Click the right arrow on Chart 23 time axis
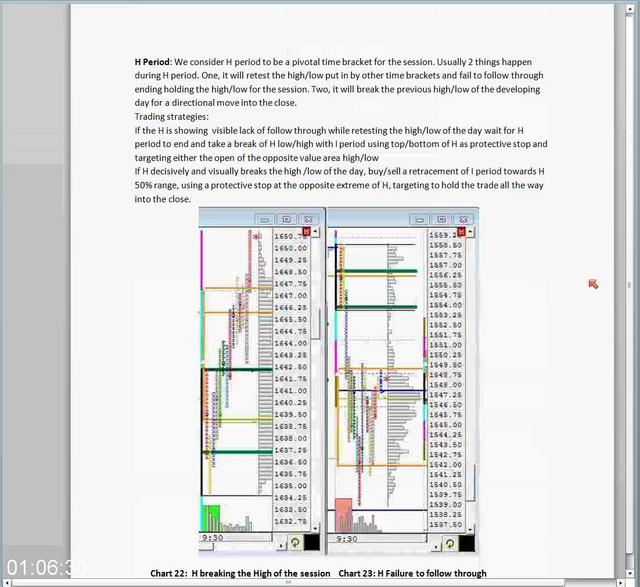This screenshot has height=587, width=640. [x=436, y=546]
